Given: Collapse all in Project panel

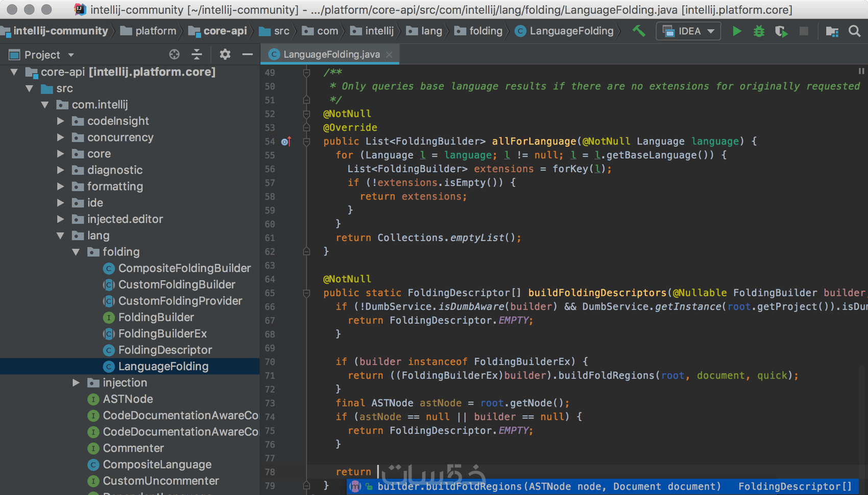Looking at the screenshot, I should 197,54.
